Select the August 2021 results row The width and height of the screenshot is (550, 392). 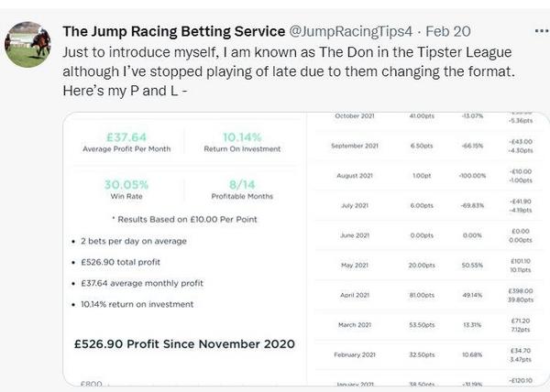point(429,176)
